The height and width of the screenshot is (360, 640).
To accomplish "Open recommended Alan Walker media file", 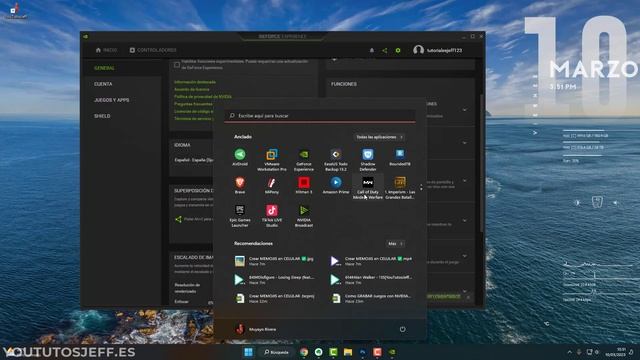I will click(372, 280).
